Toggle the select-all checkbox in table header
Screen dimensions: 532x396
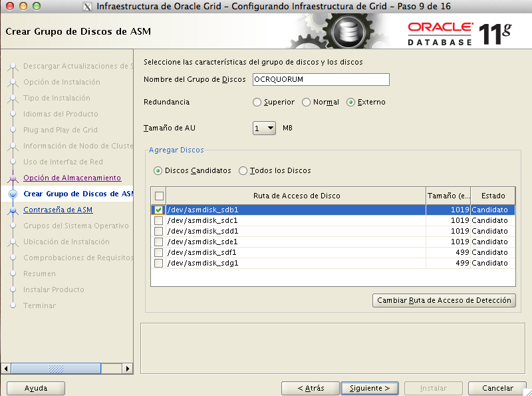coord(158,196)
